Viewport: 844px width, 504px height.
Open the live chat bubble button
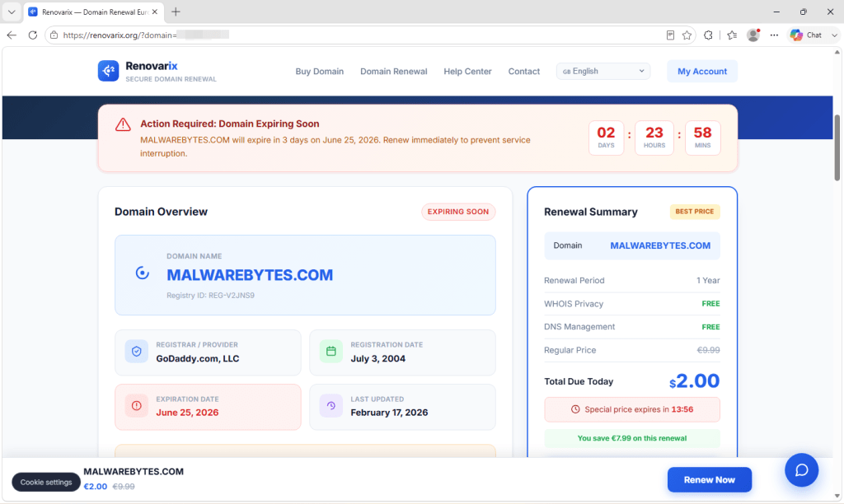click(x=801, y=470)
